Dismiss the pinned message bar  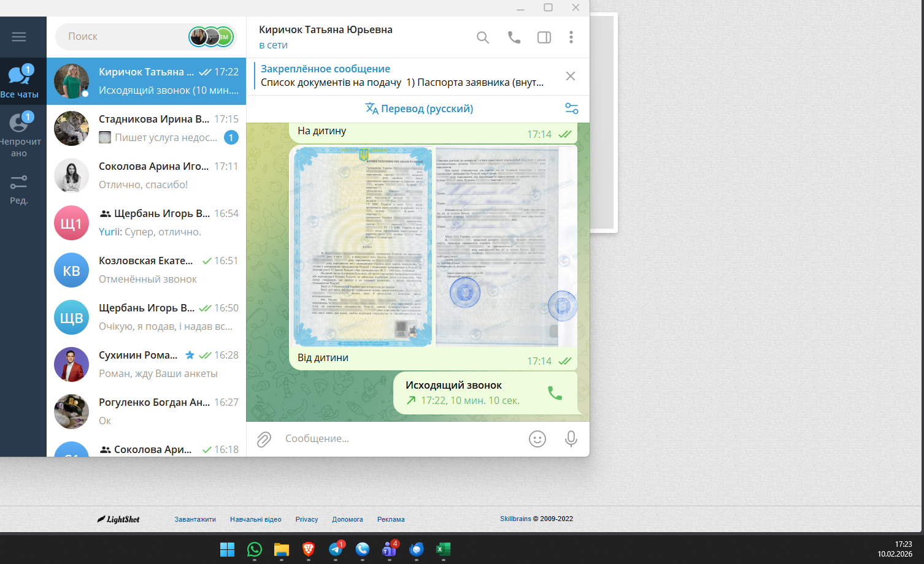pos(571,76)
